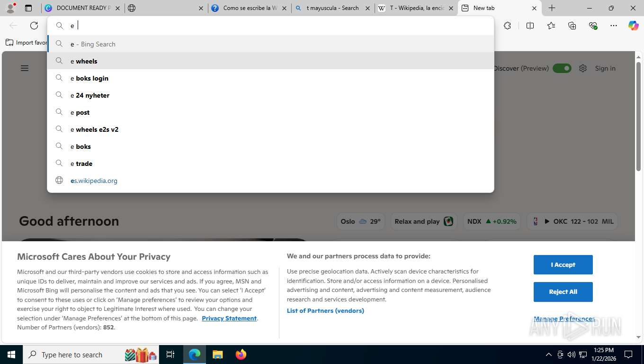This screenshot has height=364, width=644.
Task: Select 'e boks' suggestion
Action: pos(270,146)
